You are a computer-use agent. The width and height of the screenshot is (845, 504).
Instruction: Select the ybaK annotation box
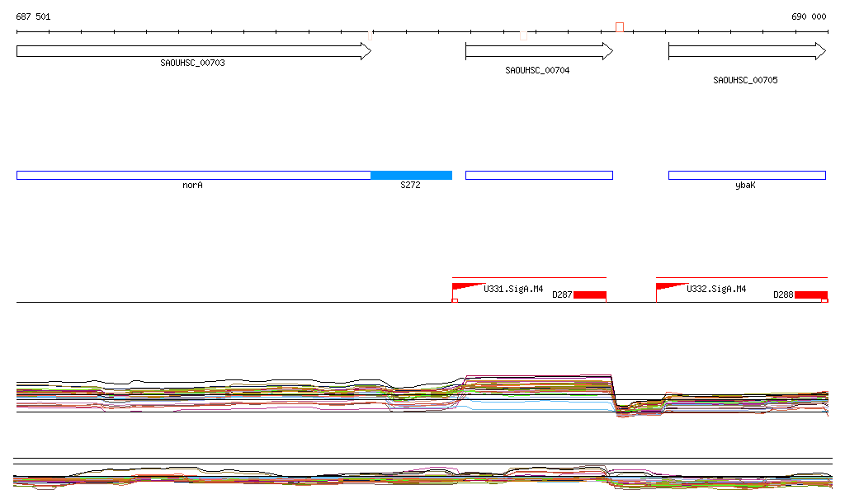click(746, 175)
